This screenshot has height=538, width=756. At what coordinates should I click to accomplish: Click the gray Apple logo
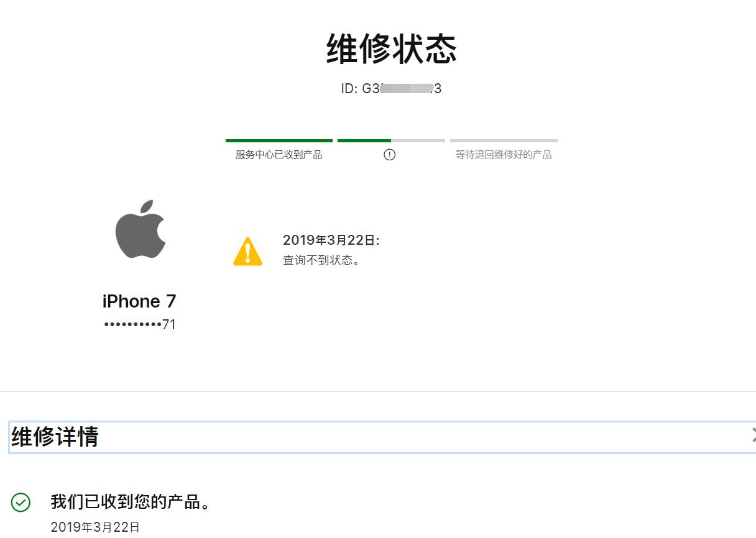tap(141, 229)
